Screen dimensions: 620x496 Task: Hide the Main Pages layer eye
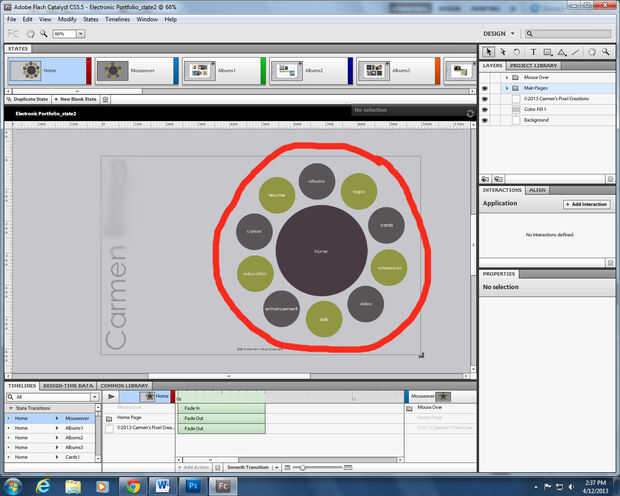coord(485,88)
